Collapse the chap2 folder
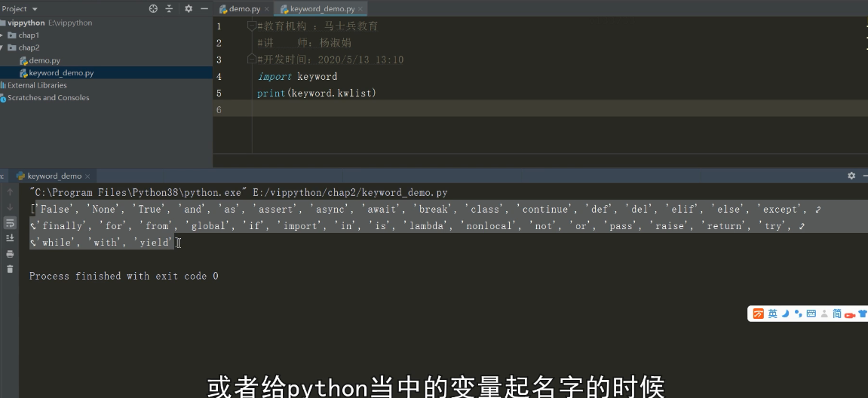Screen dimensions: 868x398 pos(2,47)
